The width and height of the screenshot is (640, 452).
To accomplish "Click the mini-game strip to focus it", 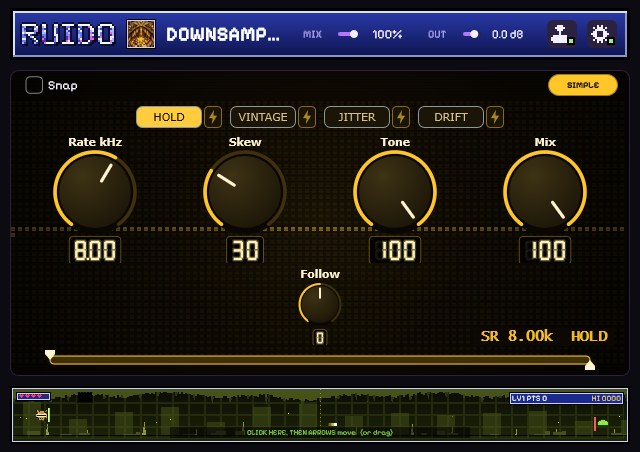I will tap(320, 415).
